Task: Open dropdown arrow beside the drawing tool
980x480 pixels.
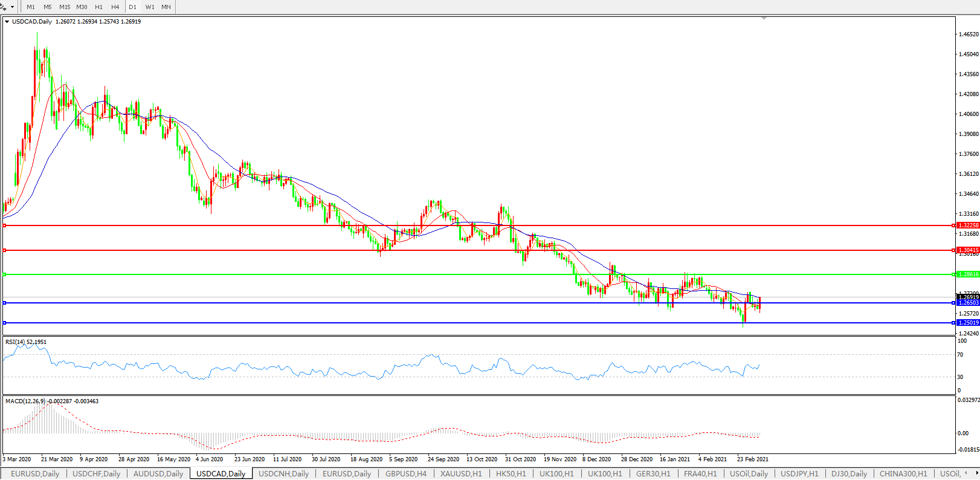Action: tap(12, 7)
